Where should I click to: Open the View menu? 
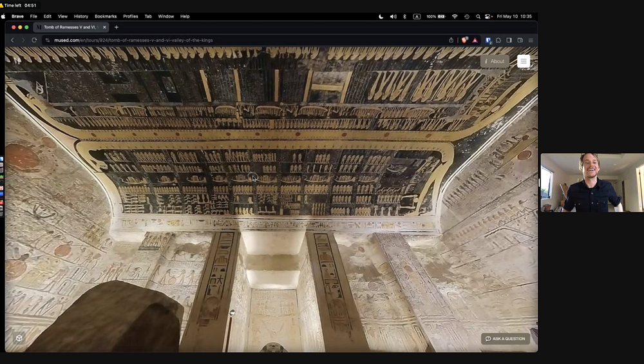(x=62, y=17)
